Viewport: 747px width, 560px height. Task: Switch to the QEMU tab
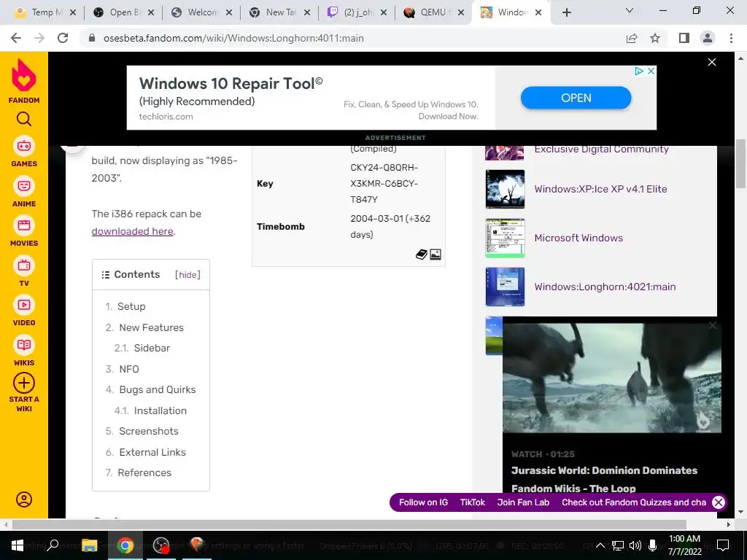click(x=433, y=12)
